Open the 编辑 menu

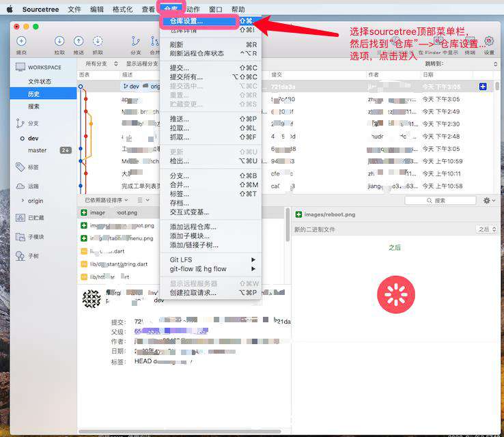97,10
